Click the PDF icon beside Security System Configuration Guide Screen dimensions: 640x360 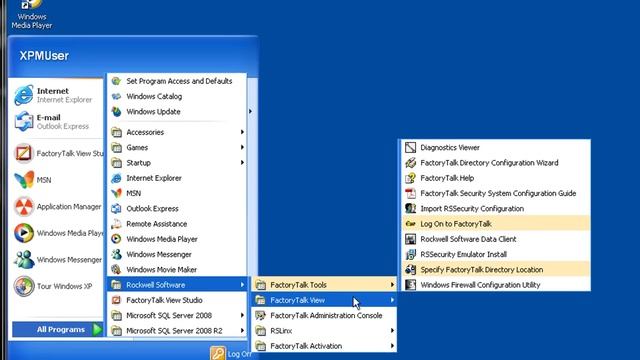click(x=410, y=193)
